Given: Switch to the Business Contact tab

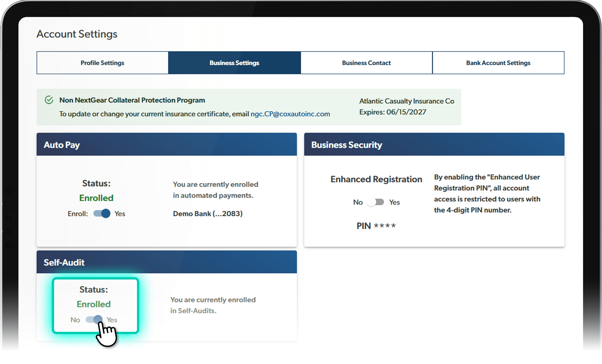Looking at the screenshot, I should coord(366,63).
